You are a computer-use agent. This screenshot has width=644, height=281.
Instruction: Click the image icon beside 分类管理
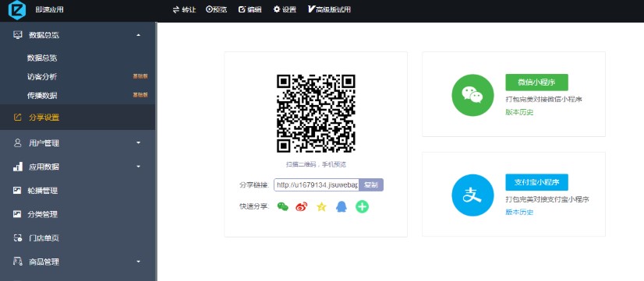[x=17, y=214]
